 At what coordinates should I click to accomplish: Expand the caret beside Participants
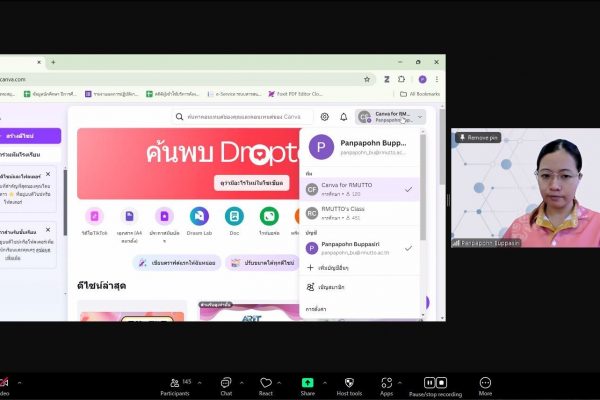[199, 383]
